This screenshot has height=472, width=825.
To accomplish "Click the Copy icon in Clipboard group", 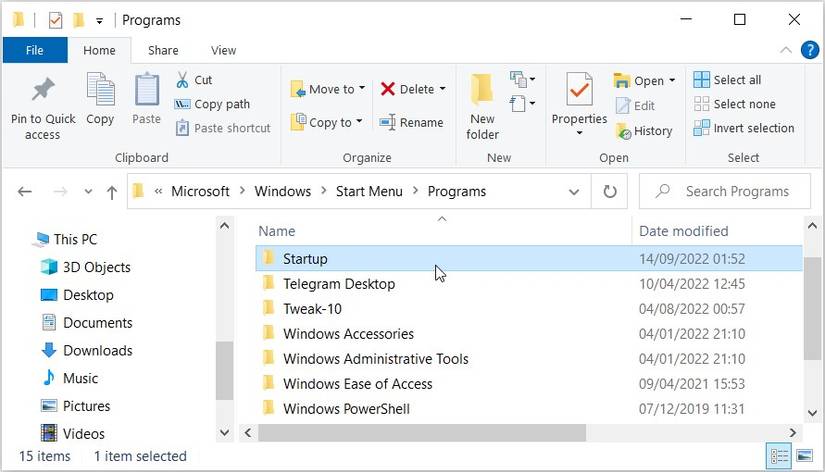I will pos(100,91).
